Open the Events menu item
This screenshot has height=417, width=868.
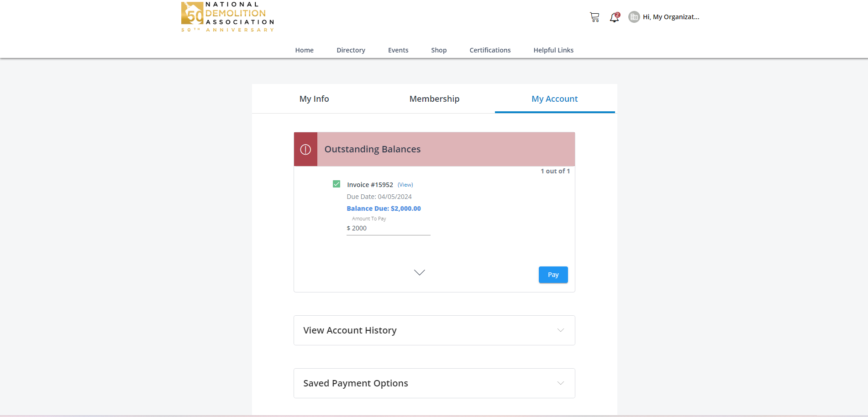(398, 50)
